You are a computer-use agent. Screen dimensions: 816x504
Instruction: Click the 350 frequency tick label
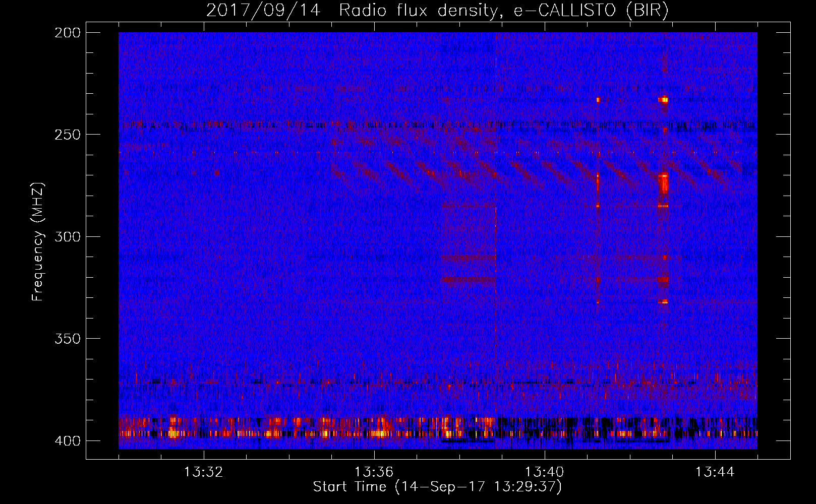point(67,338)
